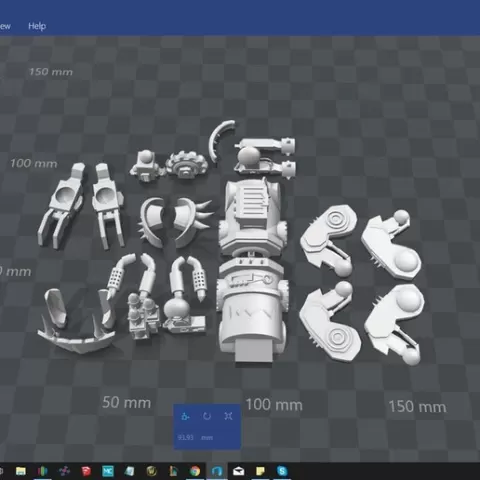Select the Move tool icon in blue panel
Viewport: 480px width, 480px height.
tap(185, 416)
